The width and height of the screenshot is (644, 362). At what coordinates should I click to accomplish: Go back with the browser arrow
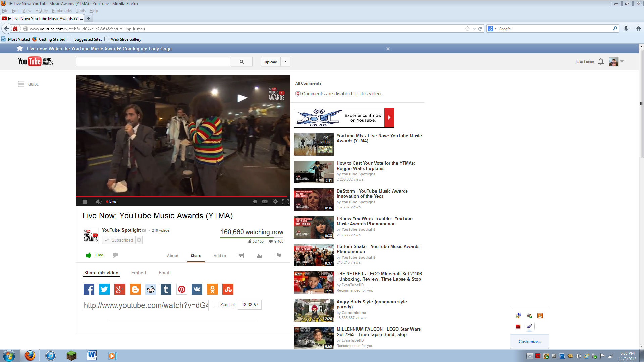(x=6, y=29)
